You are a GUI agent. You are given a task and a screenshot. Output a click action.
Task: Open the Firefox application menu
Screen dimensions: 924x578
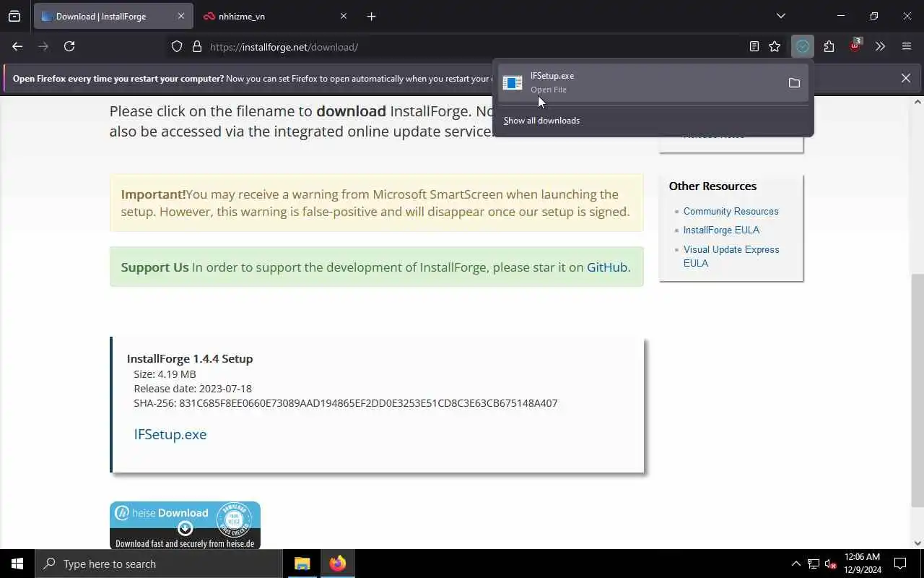pyautogui.click(x=907, y=47)
